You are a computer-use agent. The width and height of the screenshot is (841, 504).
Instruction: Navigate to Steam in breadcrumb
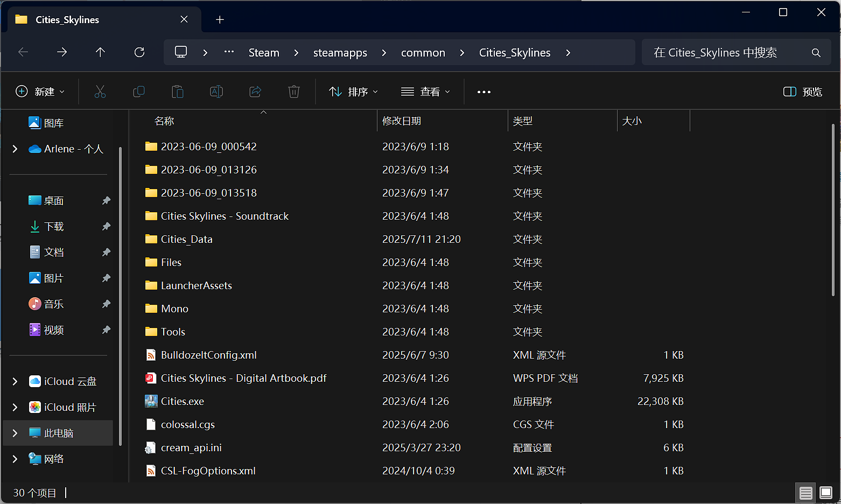[x=264, y=53]
